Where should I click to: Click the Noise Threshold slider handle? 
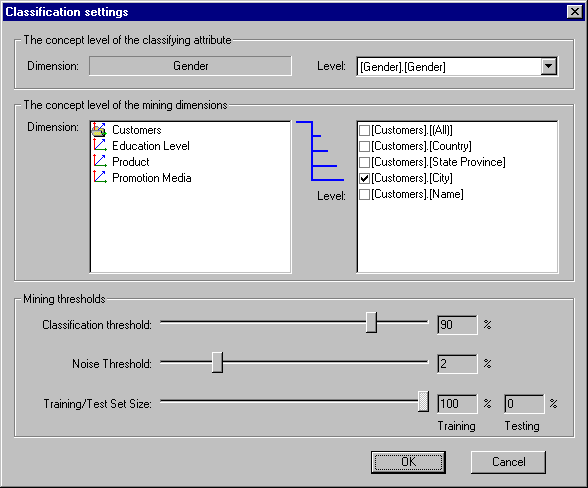pos(217,362)
